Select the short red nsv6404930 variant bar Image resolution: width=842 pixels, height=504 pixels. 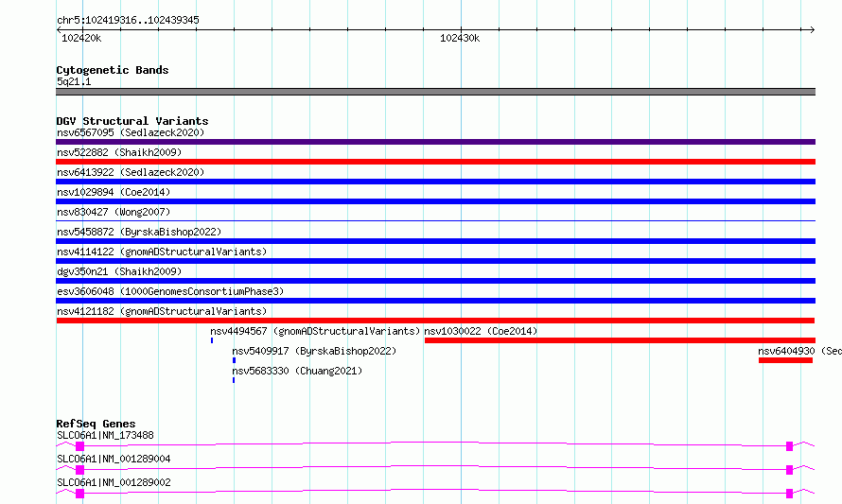point(785,360)
